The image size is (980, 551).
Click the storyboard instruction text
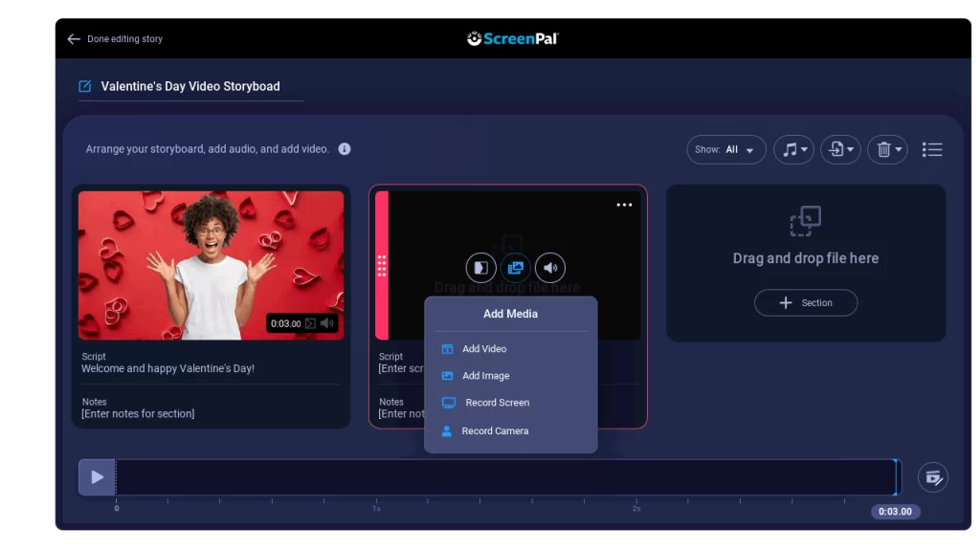click(207, 148)
